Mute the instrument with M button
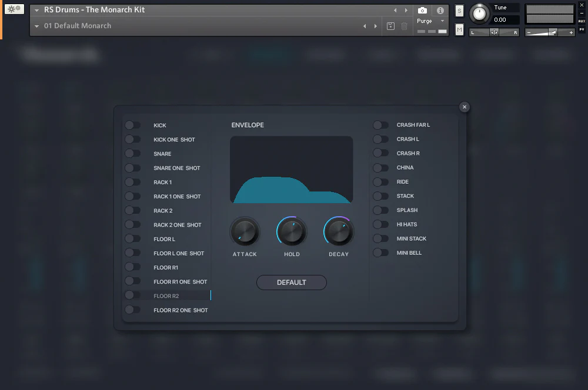 pos(459,29)
